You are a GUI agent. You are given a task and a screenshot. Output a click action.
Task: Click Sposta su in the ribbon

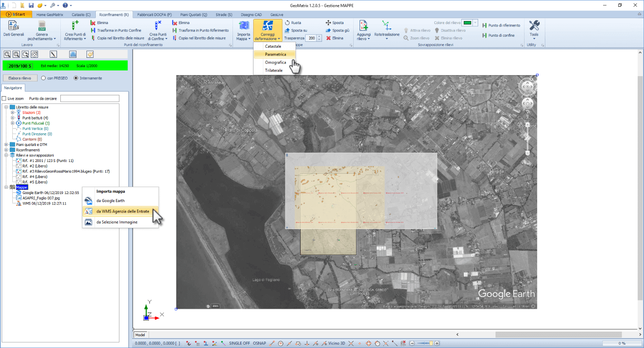[x=295, y=30]
